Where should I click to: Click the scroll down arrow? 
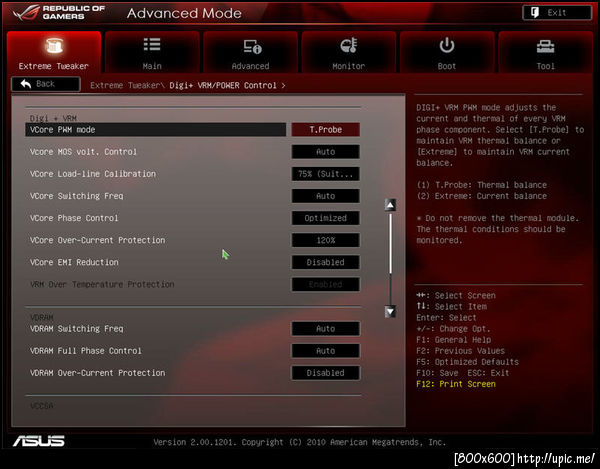[x=390, y=312]
